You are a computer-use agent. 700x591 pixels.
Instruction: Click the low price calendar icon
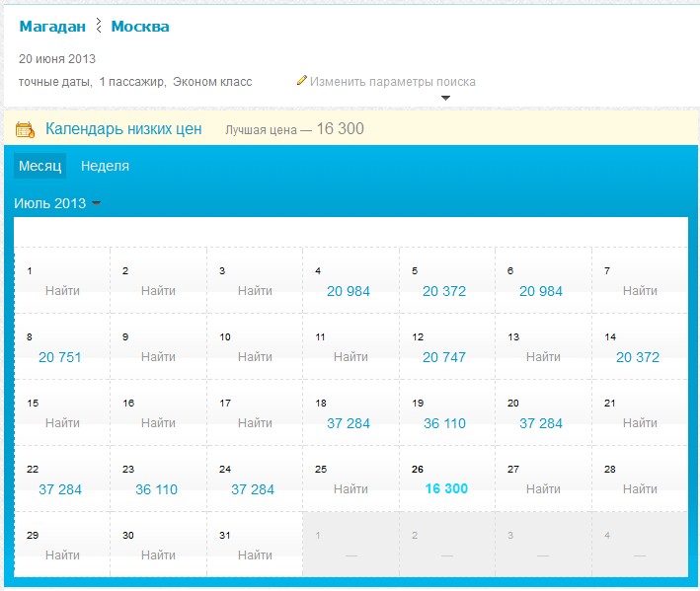coord(25,129)
